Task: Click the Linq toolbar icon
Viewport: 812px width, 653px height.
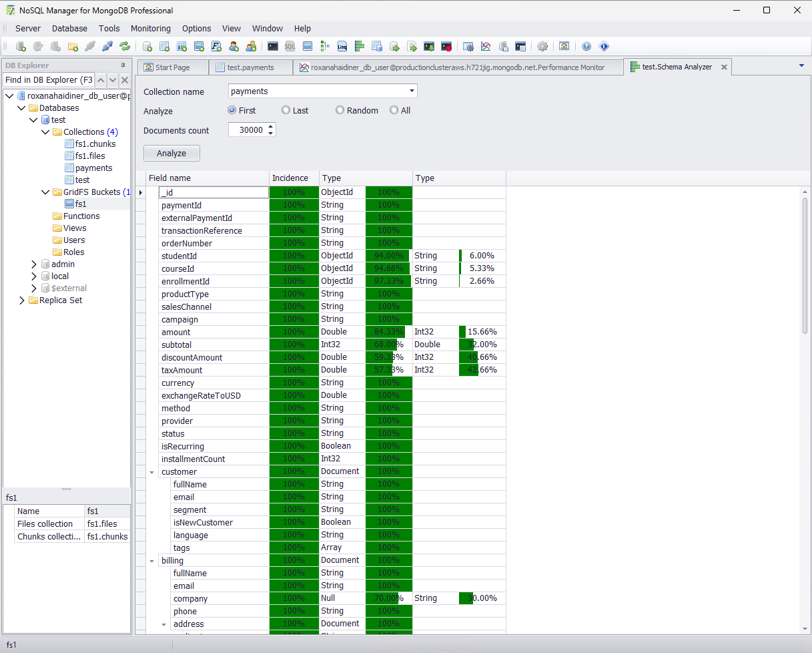Action: pos(342,46)
